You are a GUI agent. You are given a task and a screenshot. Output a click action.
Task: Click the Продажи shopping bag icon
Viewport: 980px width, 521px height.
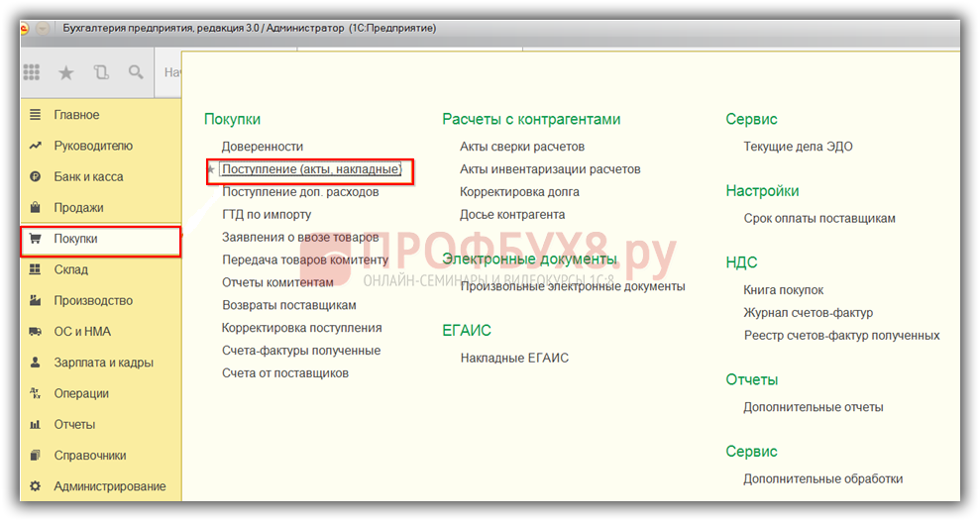point(36,207)
